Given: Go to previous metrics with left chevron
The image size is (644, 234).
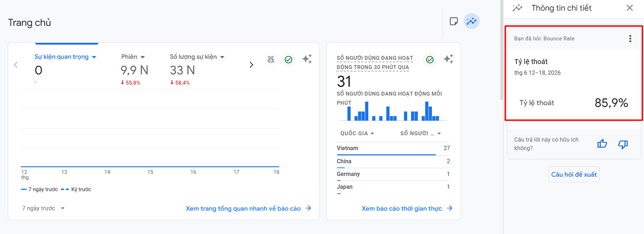Looking at the screenshot, I should click(x=16, y=65).
